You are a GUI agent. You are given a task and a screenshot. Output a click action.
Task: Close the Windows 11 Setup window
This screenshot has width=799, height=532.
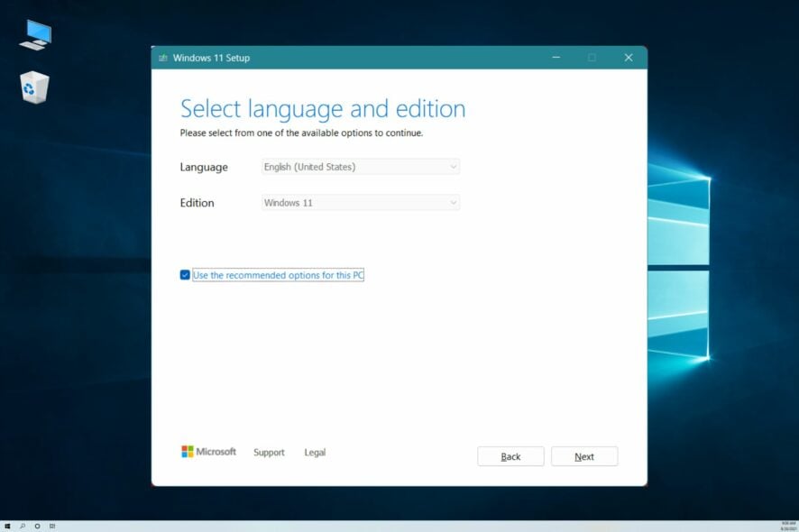629,58
